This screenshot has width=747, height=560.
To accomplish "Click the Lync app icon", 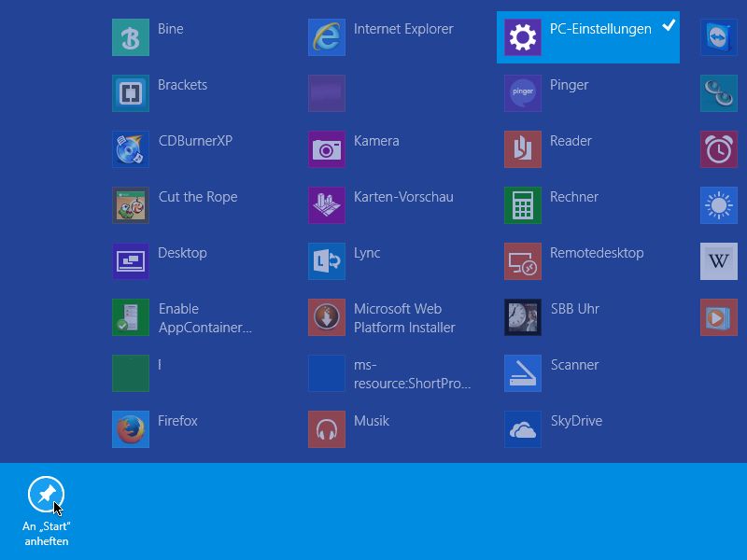I will pos(327,261).
